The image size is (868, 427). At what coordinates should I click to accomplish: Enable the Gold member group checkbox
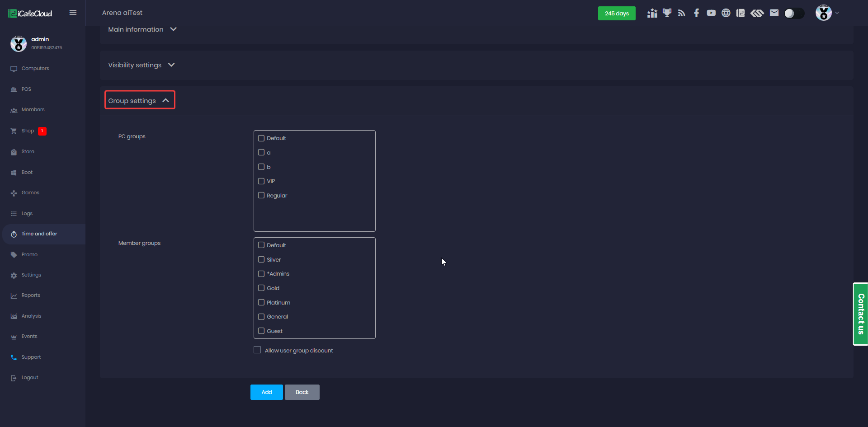261,288
